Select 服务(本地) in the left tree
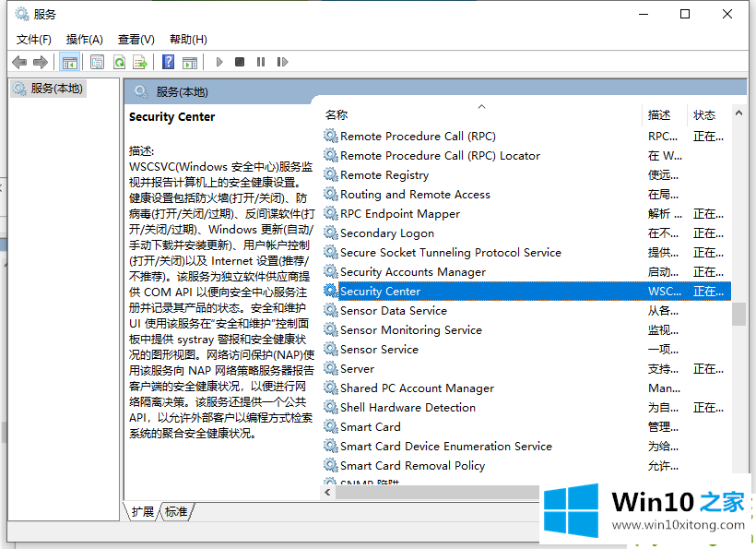This screenshot has width=756, height=549. (x=48, y=89)
